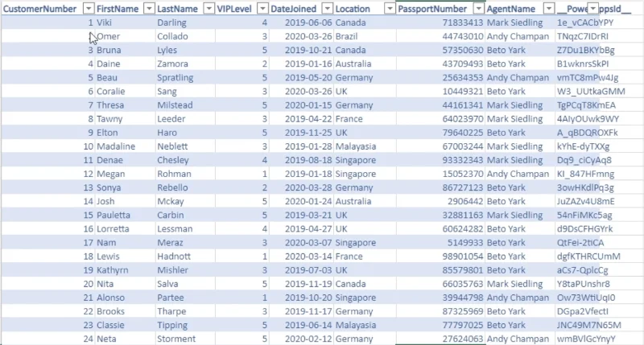Image resolution: width=644 pixels, height=345 pixels.
Task: Open the Location column filter dropdown
Action: pos(390,9)
